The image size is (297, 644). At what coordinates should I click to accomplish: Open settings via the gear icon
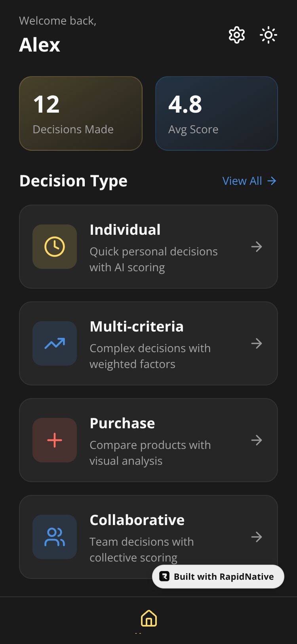coord(237,35)
